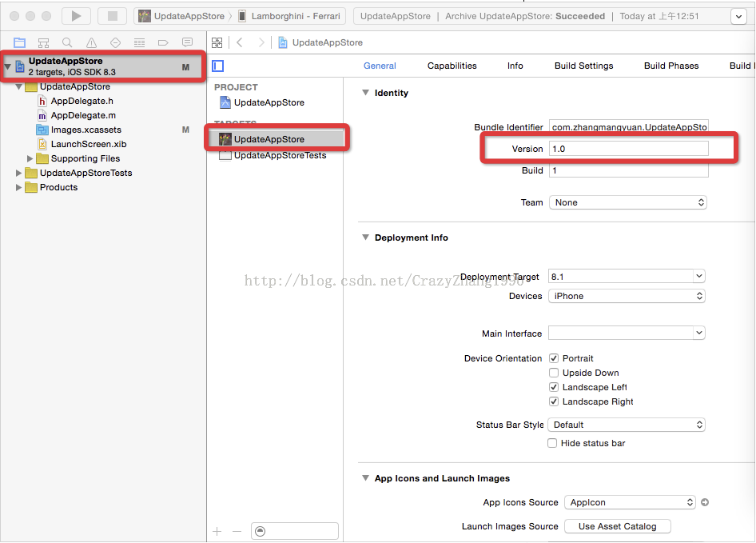The image size is (756, 543).
Task: Switch to the Info tab
Action: click(x=515, y=66)
